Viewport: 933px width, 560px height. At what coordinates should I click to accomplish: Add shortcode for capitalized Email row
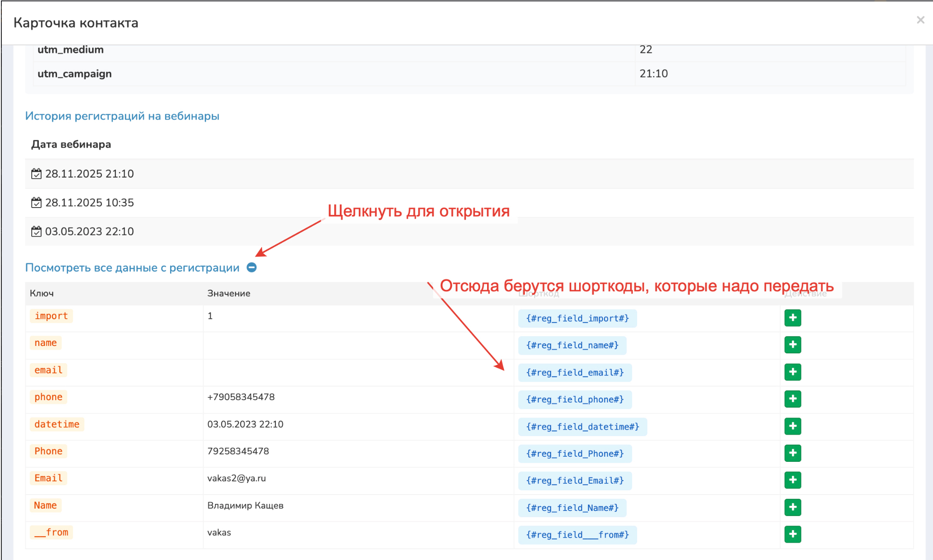(x=792, y=480)
